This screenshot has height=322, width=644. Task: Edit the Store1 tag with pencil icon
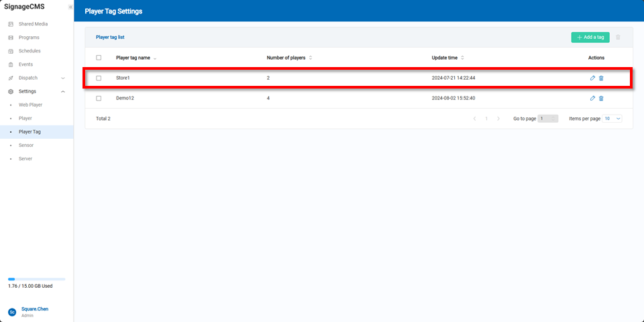click(592, 78)
